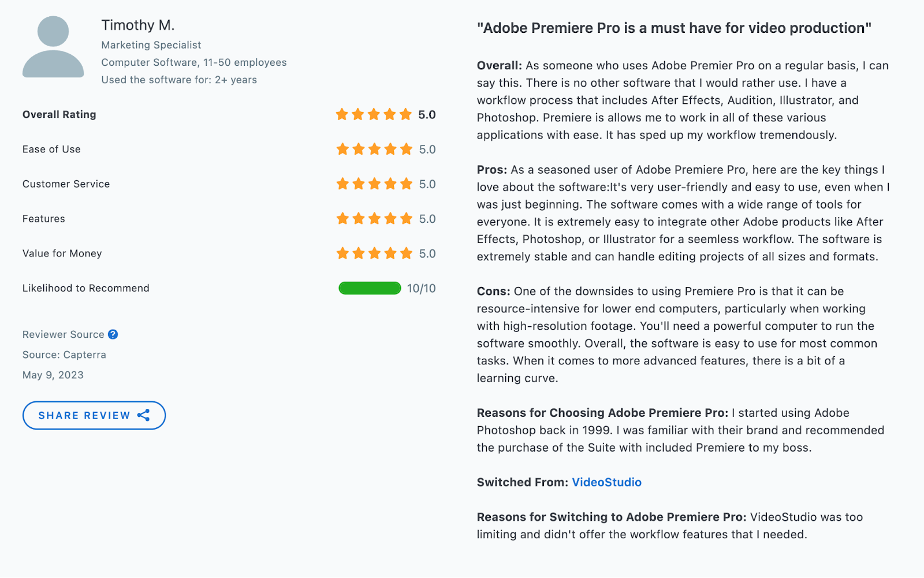924x578 pixels.
Task: Click the Value for Money stars
Action: pyautogui.click(x=374, y=253)
